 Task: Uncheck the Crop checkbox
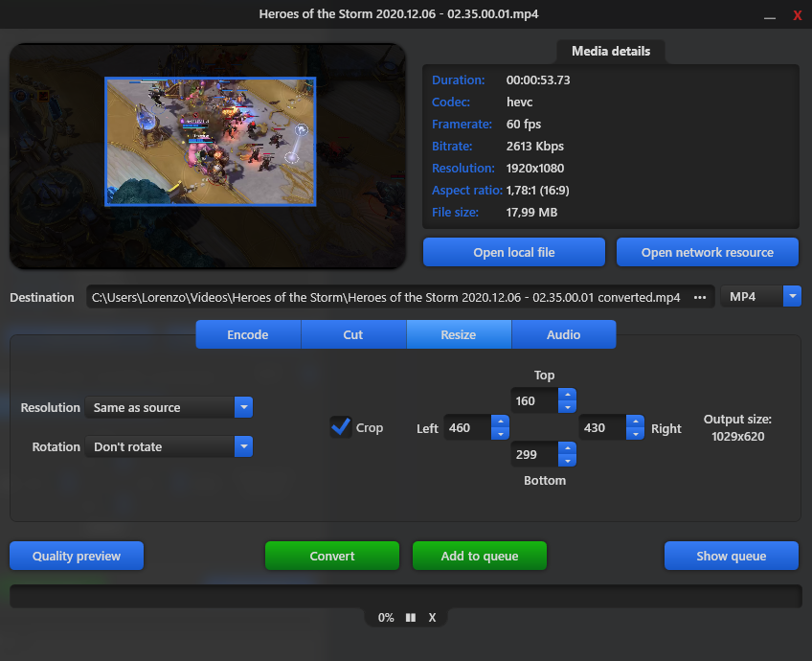341,427
